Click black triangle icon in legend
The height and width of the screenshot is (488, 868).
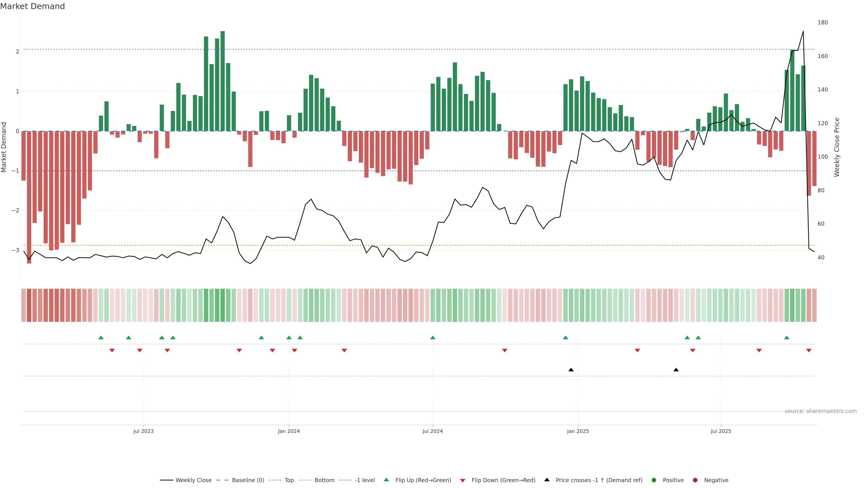(547, 480)
